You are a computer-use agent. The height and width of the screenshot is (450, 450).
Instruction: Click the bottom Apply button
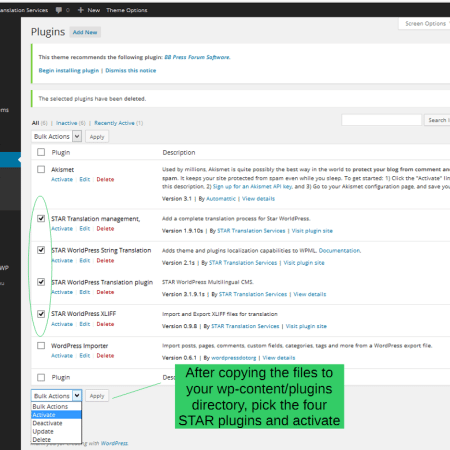tap(97, 396)
